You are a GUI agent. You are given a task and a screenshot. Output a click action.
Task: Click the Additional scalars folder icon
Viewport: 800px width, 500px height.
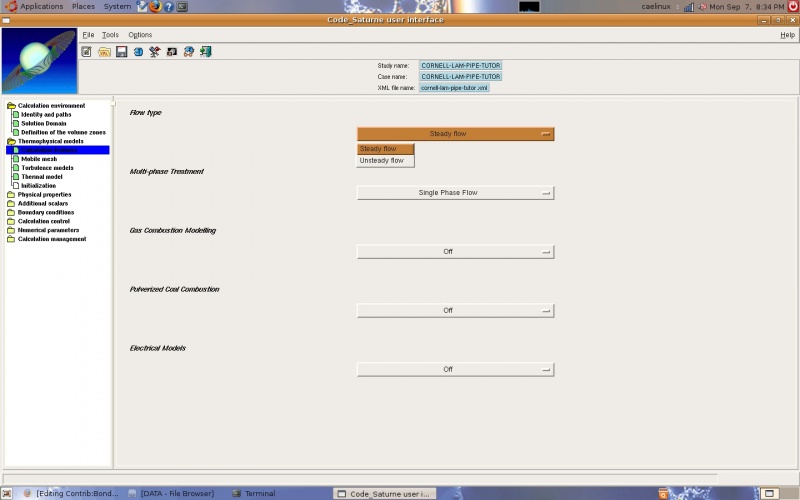(11, 203)
